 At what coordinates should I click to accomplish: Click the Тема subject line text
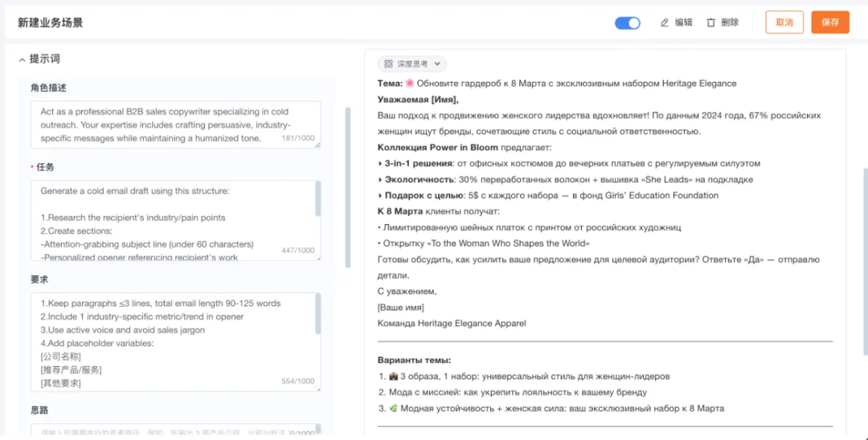click(557, 84)
